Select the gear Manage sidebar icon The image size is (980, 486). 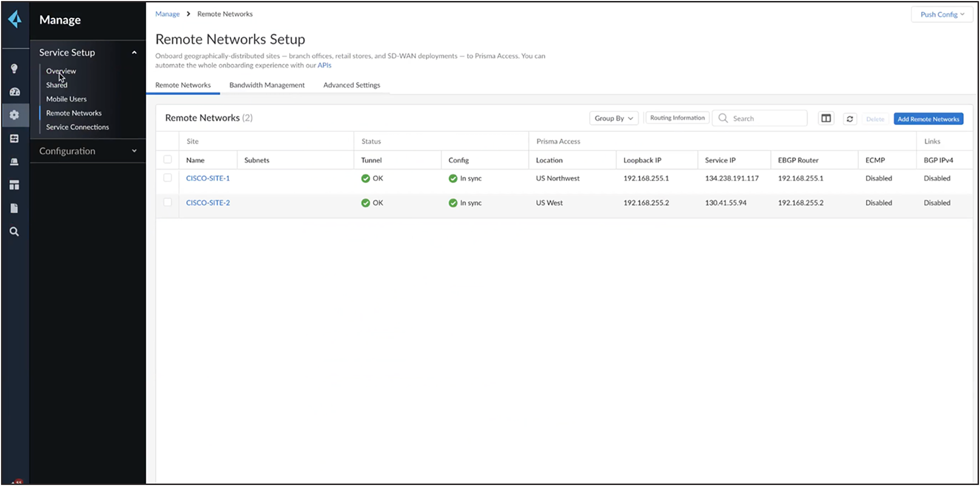coord(15,115)
